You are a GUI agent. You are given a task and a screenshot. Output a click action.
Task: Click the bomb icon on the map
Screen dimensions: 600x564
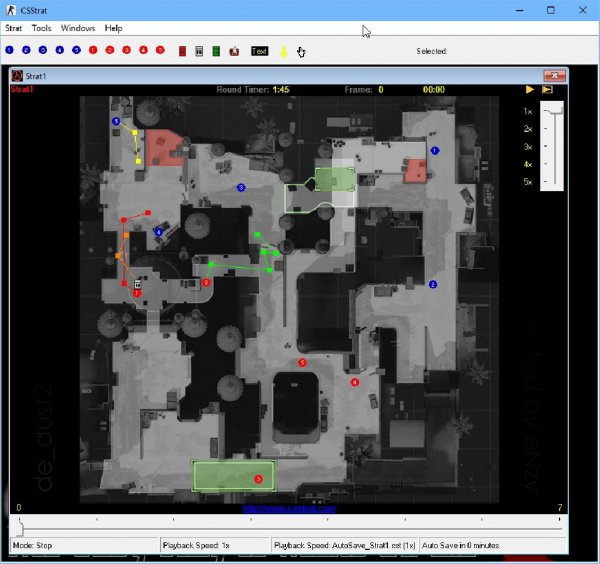coord(138,284)
